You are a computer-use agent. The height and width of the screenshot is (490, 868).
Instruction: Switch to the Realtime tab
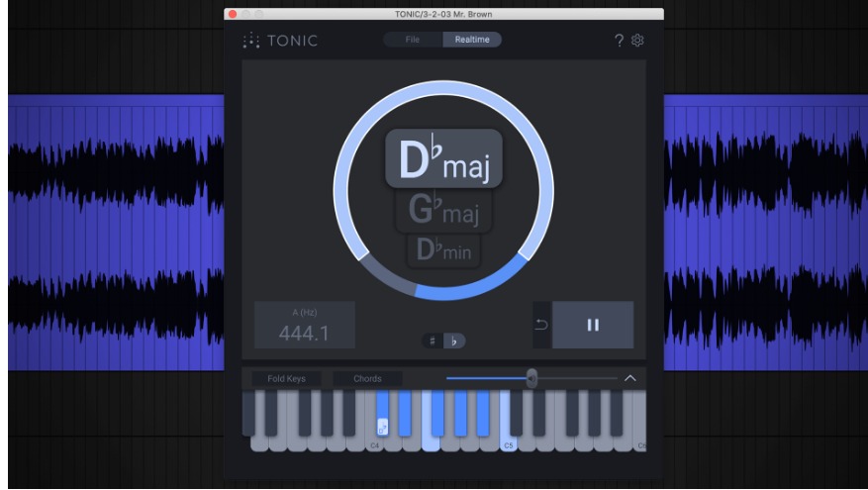pos(472,40)
